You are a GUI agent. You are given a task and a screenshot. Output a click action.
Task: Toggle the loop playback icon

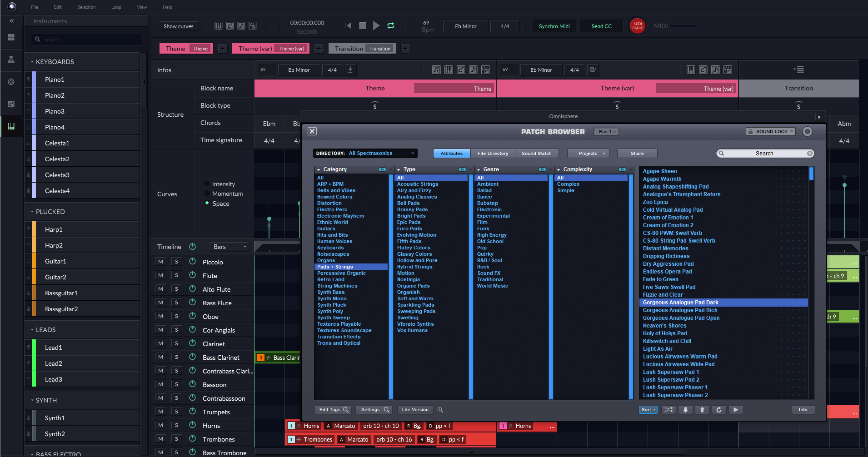[390, 26]
